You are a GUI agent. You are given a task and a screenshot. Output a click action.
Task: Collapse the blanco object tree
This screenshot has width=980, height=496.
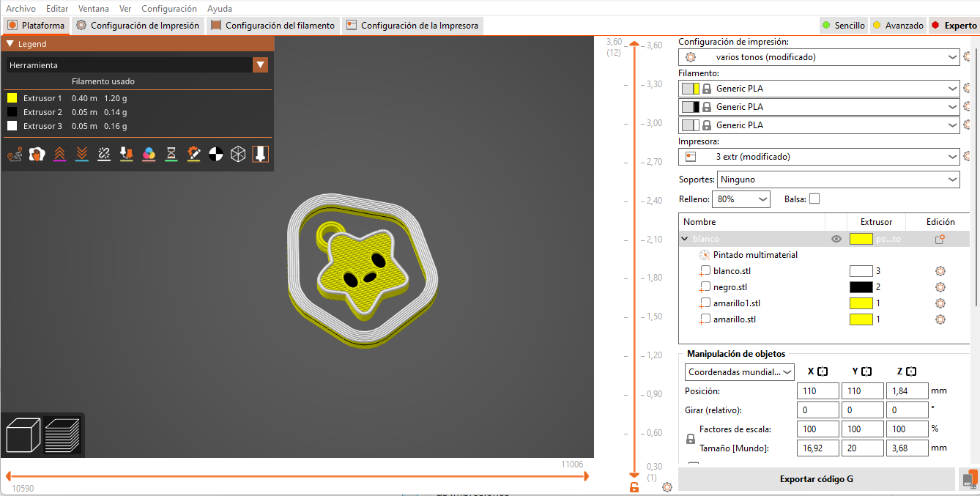tap(685, 239)
